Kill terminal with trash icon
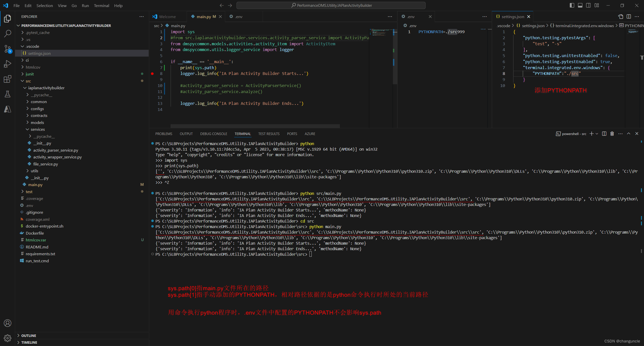 point(612,134)
